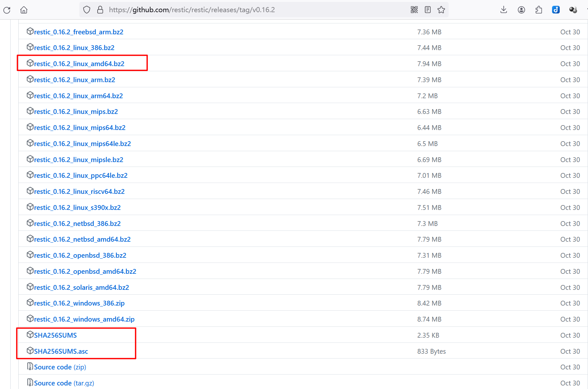Image resolution: width=588 pixels, height=389 pixels.
Task: Open the SHA256SUMS checksum file link
Action: click(x=55, y=335)
